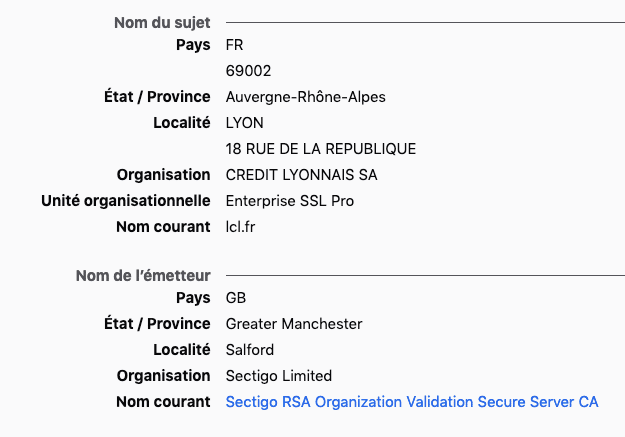Click the common name lcl.fr
Viewport: 625px width, 437px height.
240,227
